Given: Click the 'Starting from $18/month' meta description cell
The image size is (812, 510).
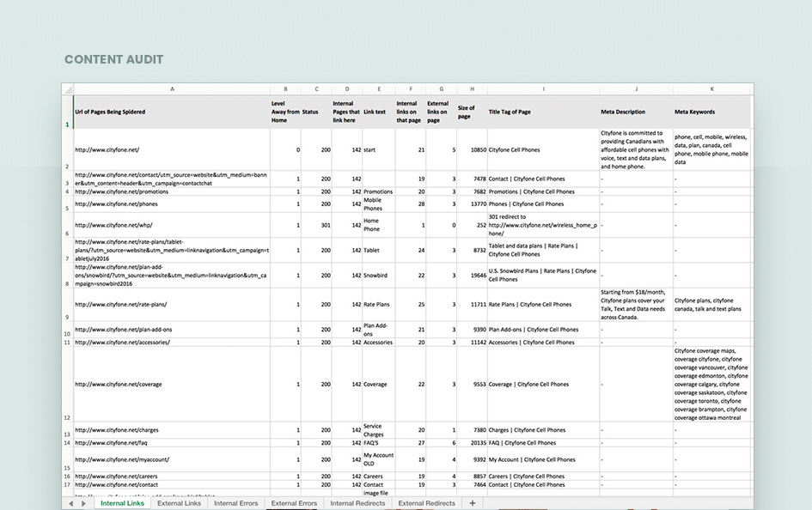Looking at the screenshot, I should click(x=636, y=305).
